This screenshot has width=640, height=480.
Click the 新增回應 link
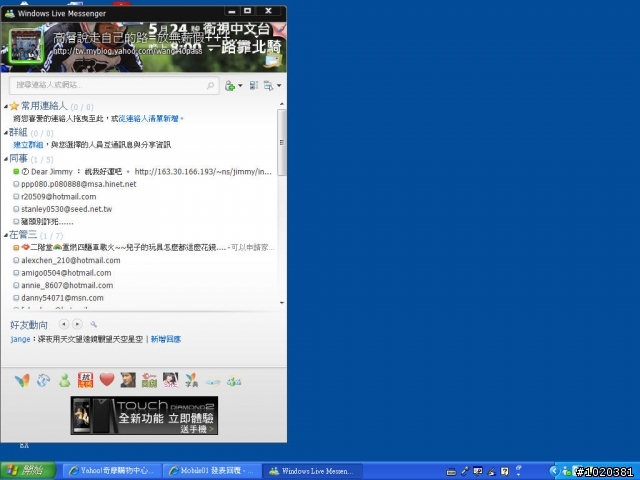(166, 339)
